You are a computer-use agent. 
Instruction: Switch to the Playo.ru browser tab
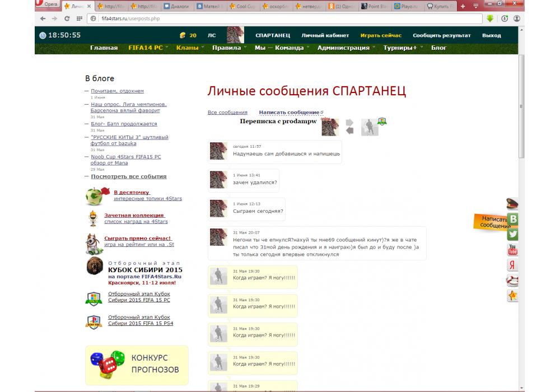point(407,6)
